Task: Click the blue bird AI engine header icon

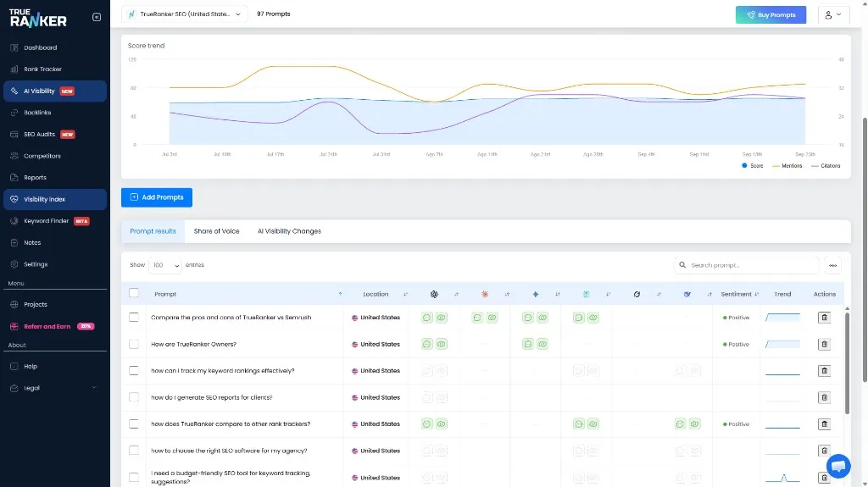Action: 687,295
